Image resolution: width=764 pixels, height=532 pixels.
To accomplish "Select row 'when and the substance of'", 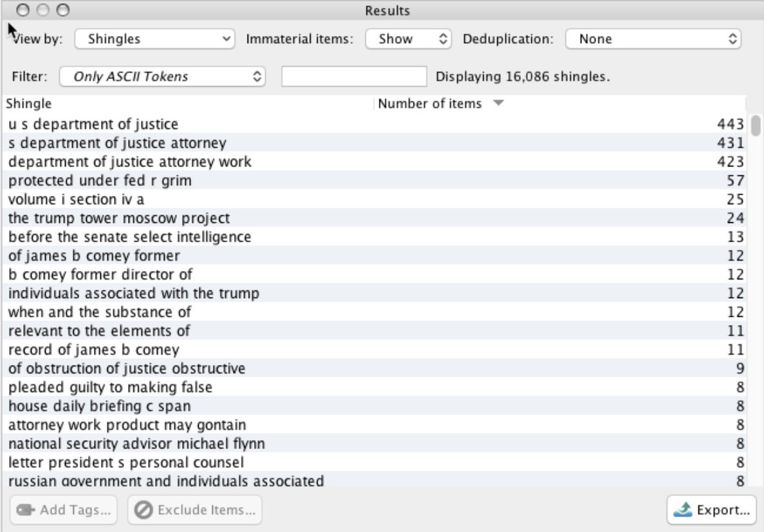I will pos(374,312).
